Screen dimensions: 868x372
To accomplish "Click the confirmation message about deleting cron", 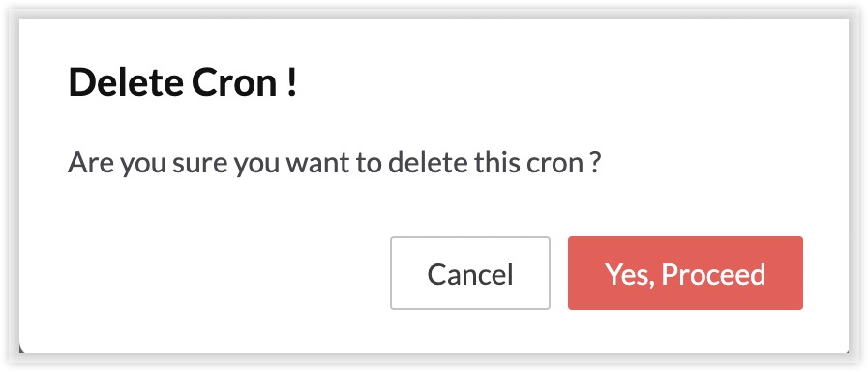I will (335, 164).
